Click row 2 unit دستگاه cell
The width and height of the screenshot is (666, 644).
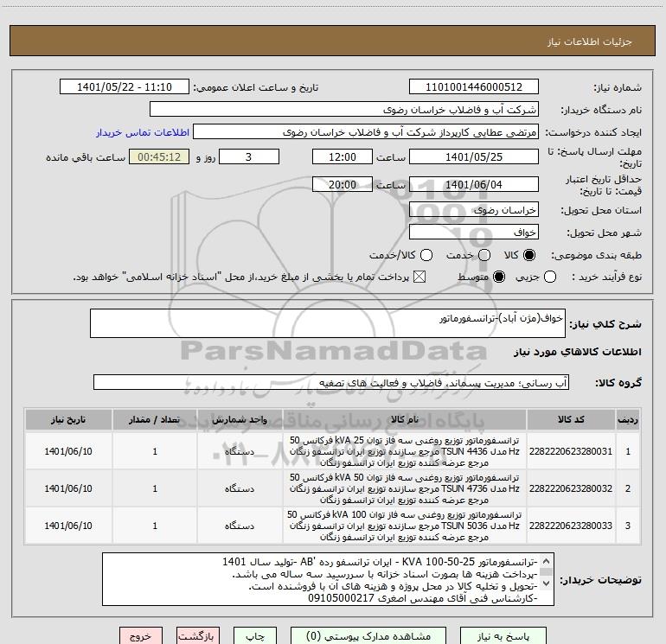[x=240, y=488]
